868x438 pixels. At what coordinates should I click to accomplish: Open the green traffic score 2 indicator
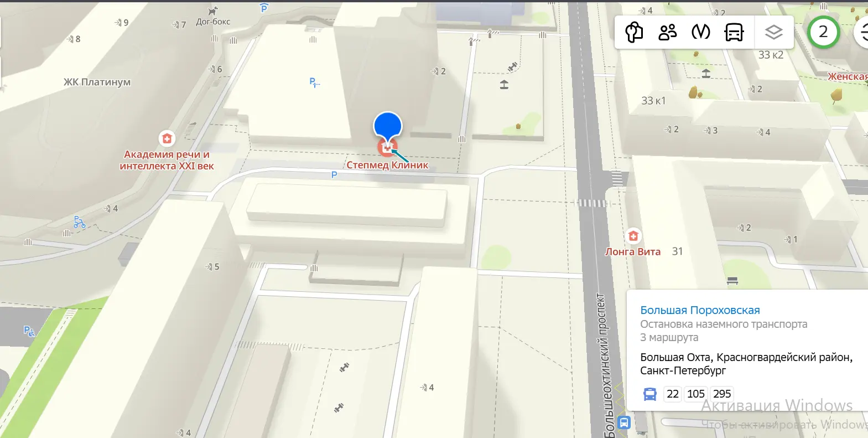[x=823, y=32]
